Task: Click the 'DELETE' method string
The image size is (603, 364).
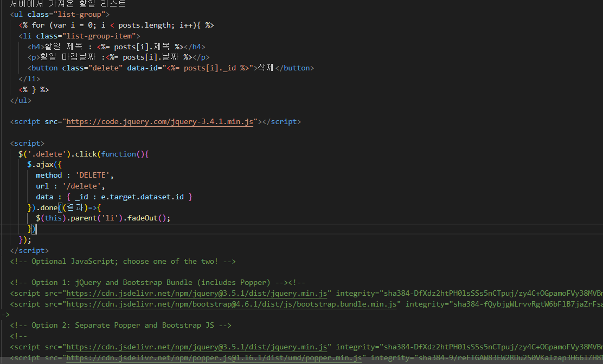Action: click(92, 175)
